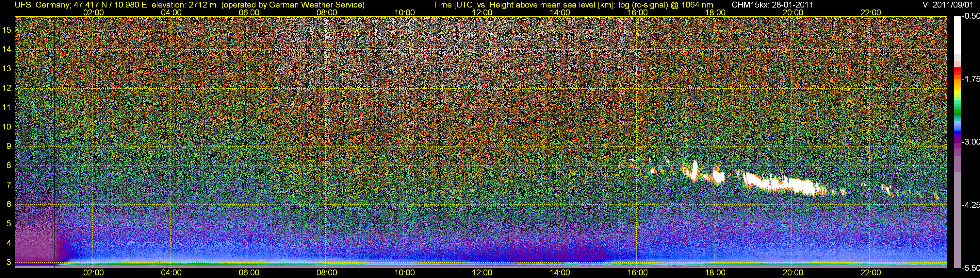Select the 06:00 label on the bottom axis
The image size is (980, 278).
[249, 273]
